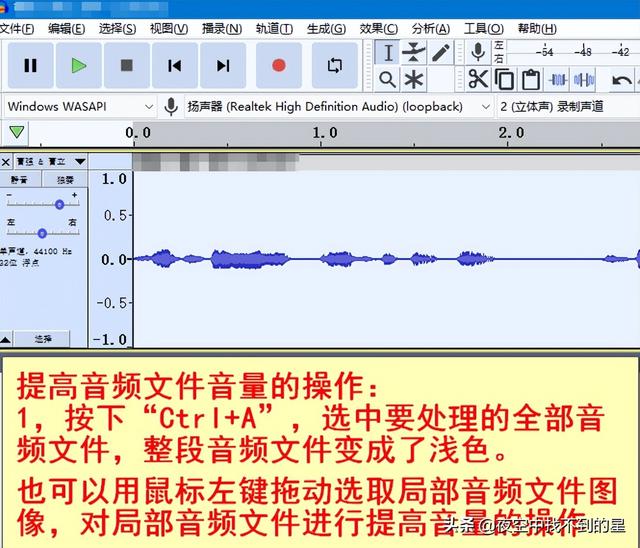640x548 pixels.
Task: Open the 文件(F) menu
Action: [x=17, y=29]
